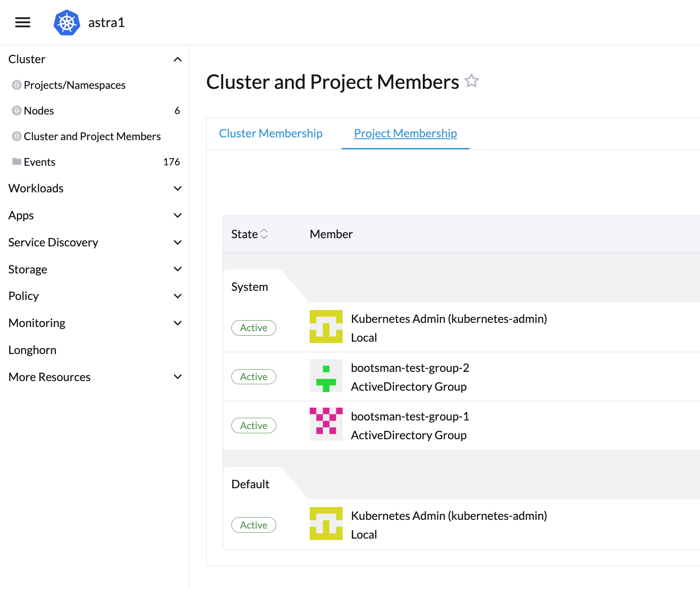Viewport: 700px width, 589px height.
Task: Click the Kubernetes Admin avatar under Default
Action: pyautogui.click(x=326, y=524)
